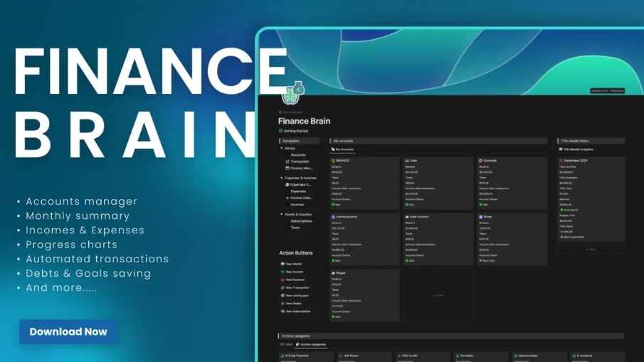644x362 pixels.
Task: Click the BINANCE account icon
Action: point(333,161)
